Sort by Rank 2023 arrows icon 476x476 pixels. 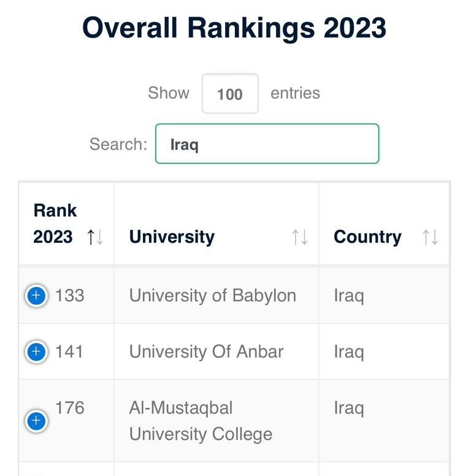(x=95, y=237)
